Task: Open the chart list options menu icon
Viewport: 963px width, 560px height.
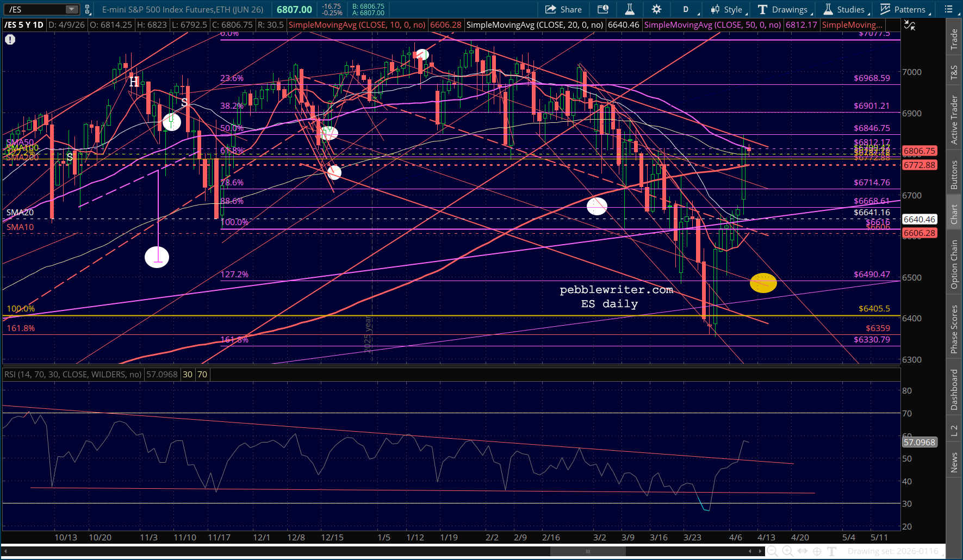Action: point(949,9)
